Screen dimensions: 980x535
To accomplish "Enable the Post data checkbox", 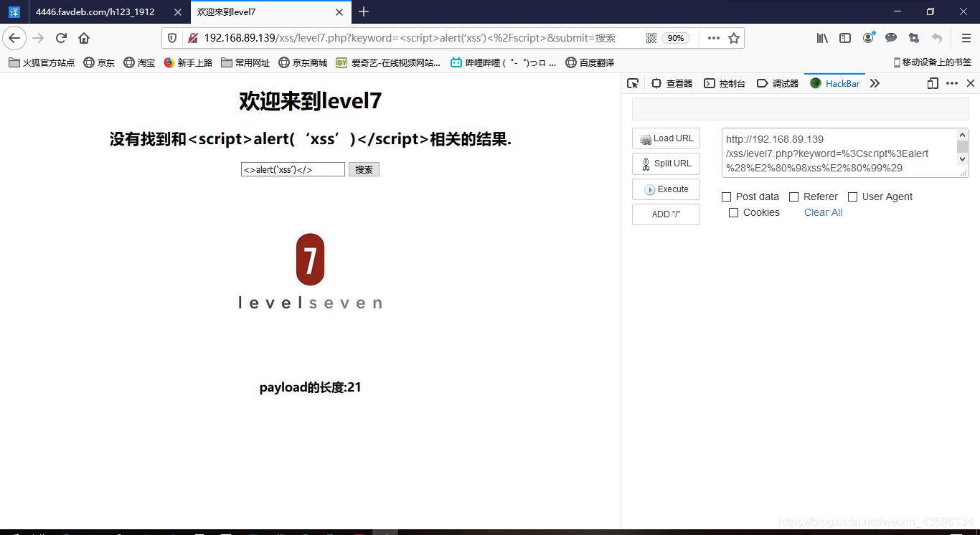I will pos(728,196).
